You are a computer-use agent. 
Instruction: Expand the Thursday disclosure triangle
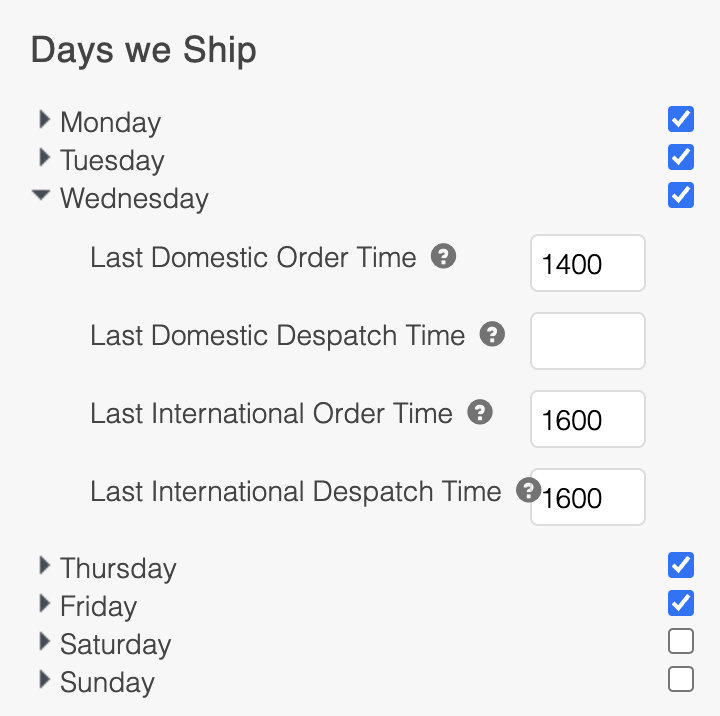45,565
